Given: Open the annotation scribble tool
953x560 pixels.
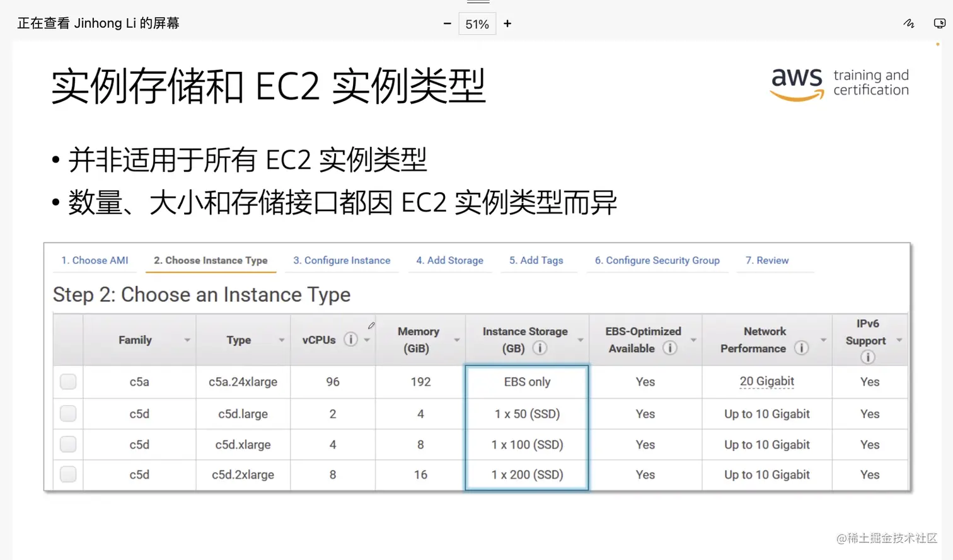Looking at the screenshot, I should click(909, 23).
